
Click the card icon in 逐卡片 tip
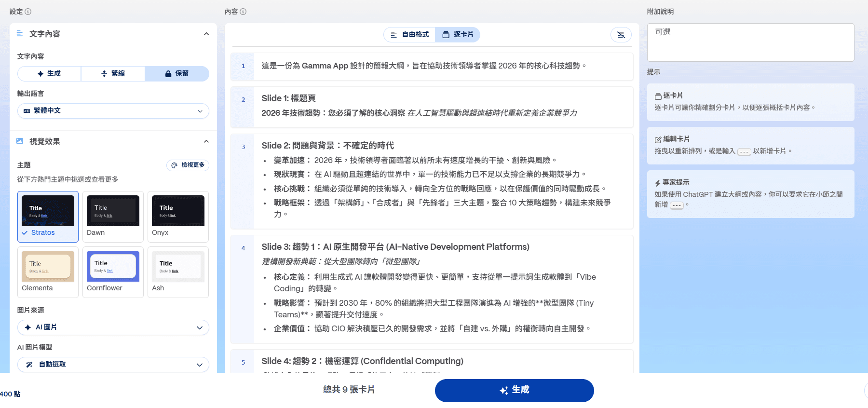[x=658, y=96]
